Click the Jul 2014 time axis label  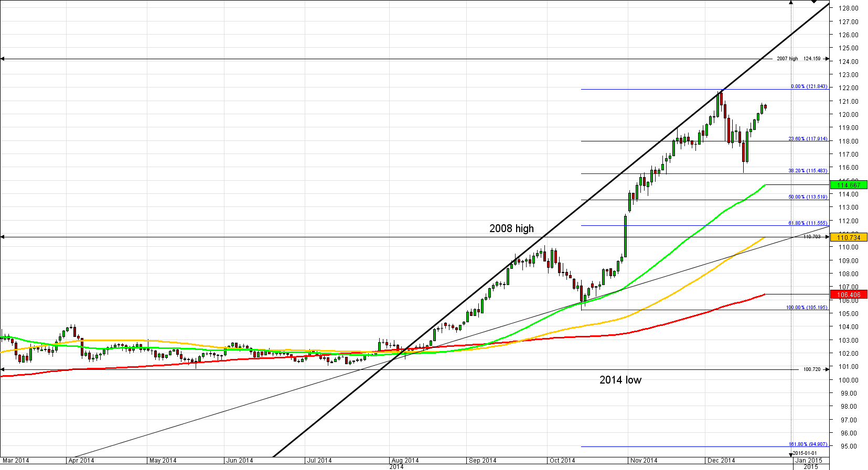tap(319, 461)
